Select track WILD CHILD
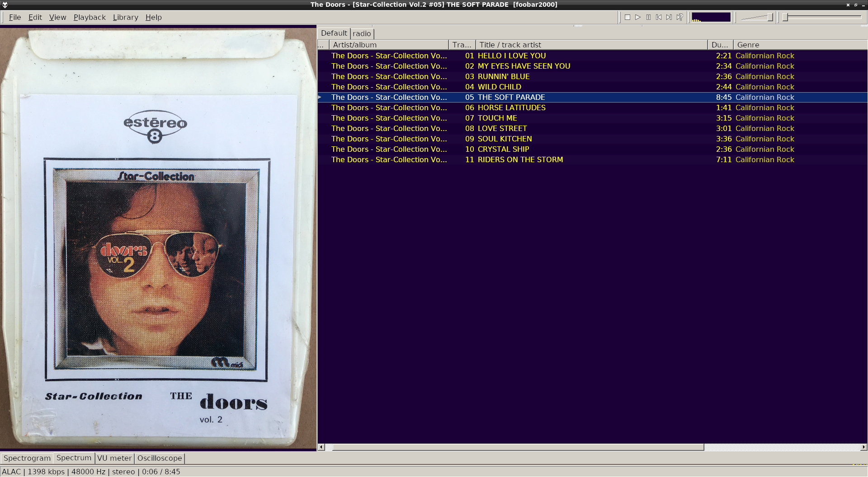The image size is (868, 477). 592,87
